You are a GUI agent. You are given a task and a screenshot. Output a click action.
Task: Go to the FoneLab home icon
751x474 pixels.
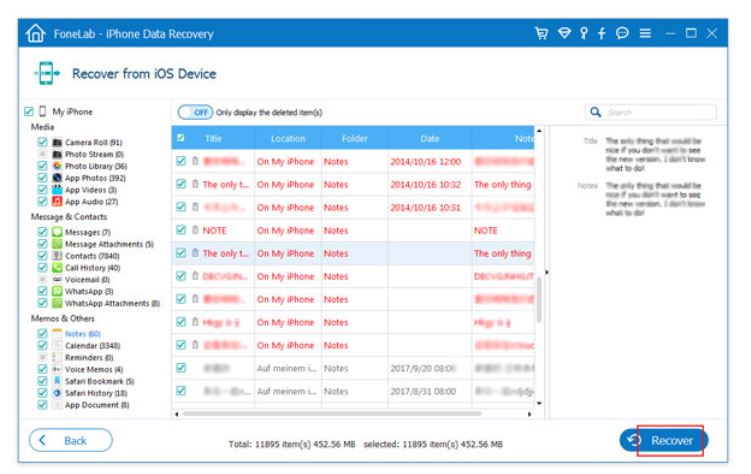click(35, 34)
